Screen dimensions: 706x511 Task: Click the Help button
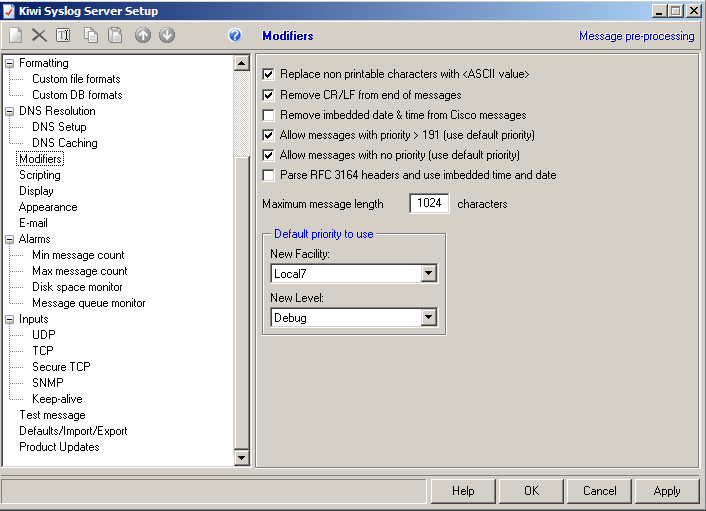tap(463, 491)
